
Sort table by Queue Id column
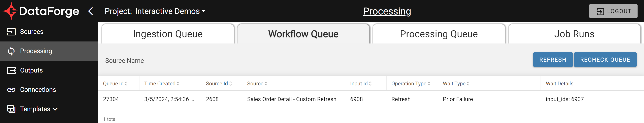[x=115, y=84]
